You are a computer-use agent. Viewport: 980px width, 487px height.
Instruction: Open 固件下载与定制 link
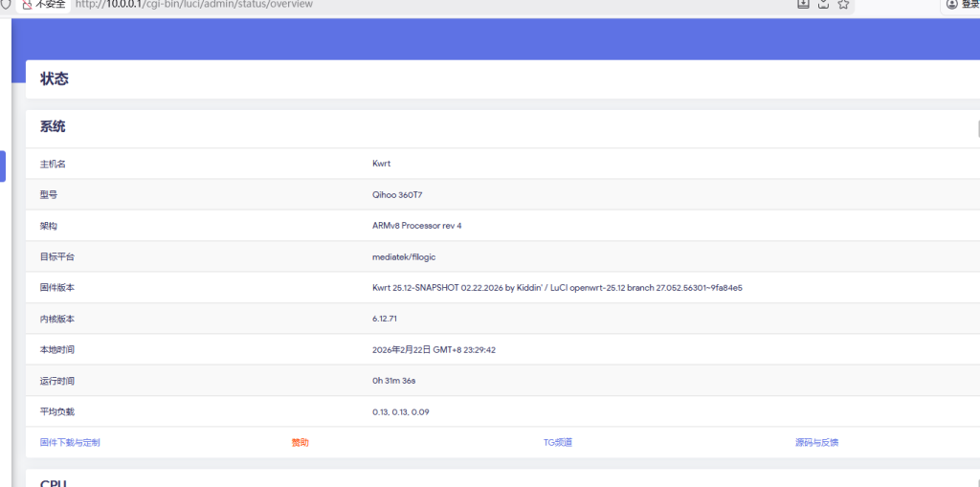[70, 443]
